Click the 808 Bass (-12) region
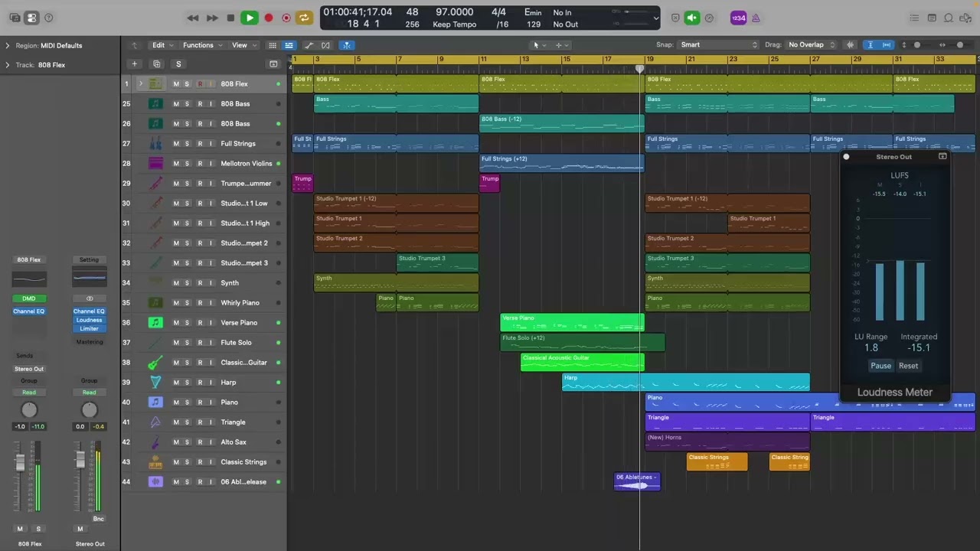Screen dimensions: 980x551 (562, 124)
